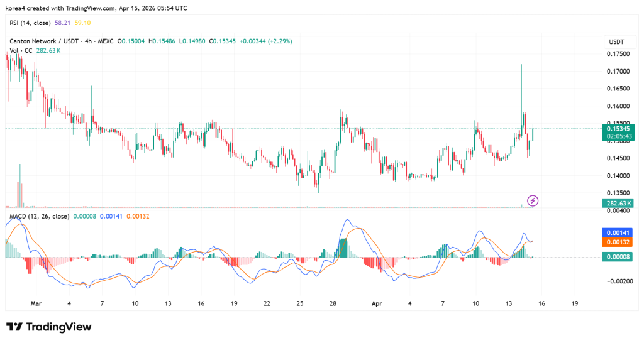Click the orange MACD axis label 0.00132
The height and width of the screenshot is (343, 644).
point(618,242)
